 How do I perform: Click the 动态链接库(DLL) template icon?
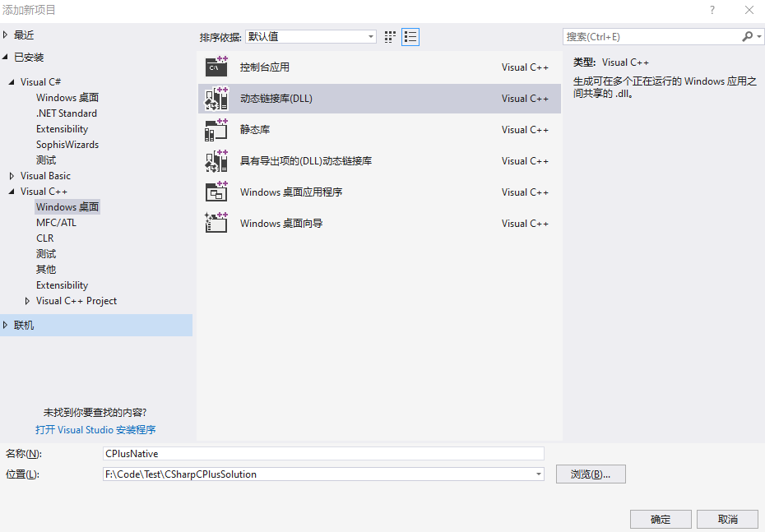pyautogui.click(x=216, y=99)
